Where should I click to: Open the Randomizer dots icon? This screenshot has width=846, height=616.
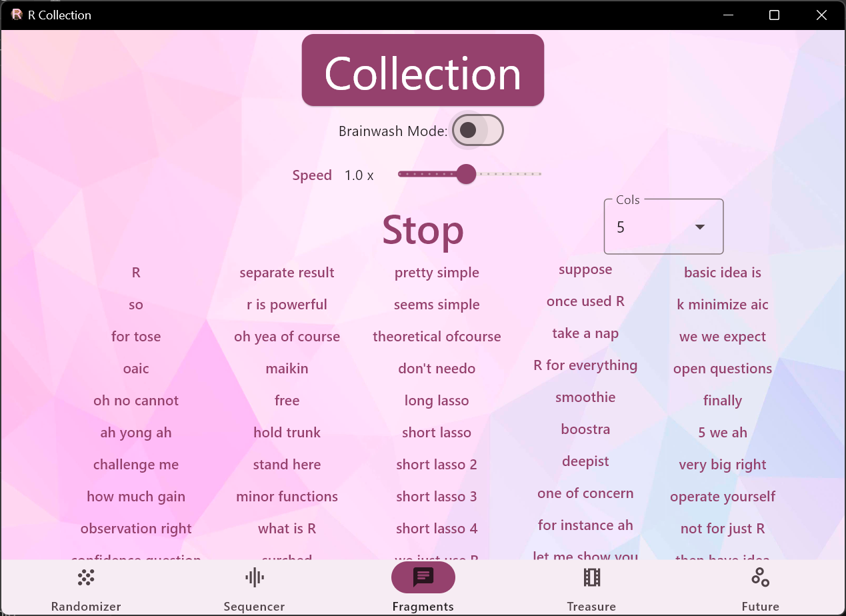tap(86, 577)
